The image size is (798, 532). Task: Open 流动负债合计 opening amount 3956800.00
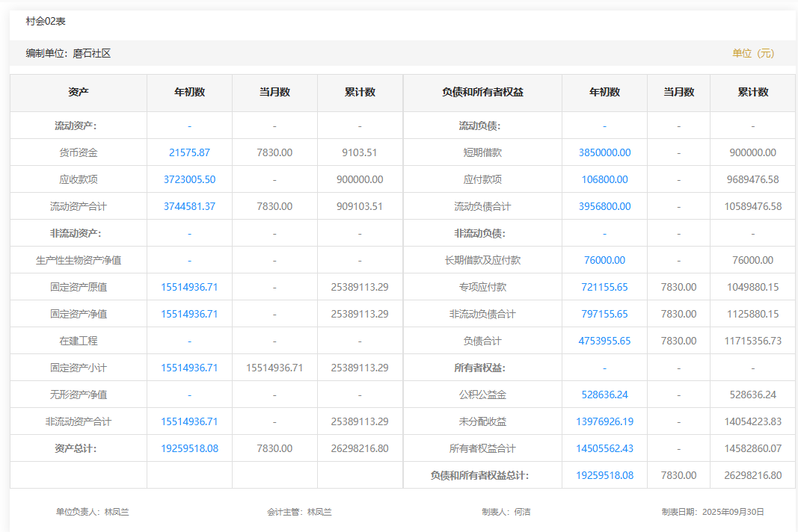pos(604,206)
